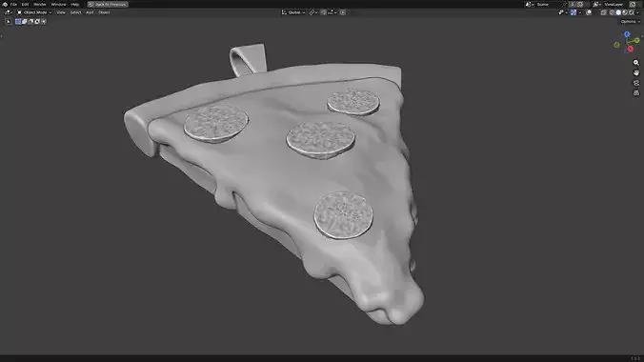Open the Edit menu

[25, 4]
